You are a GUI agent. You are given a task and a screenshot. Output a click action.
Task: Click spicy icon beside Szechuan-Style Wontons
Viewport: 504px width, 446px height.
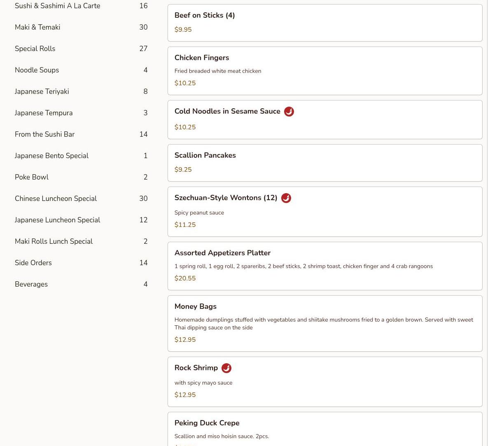point(286,198)
